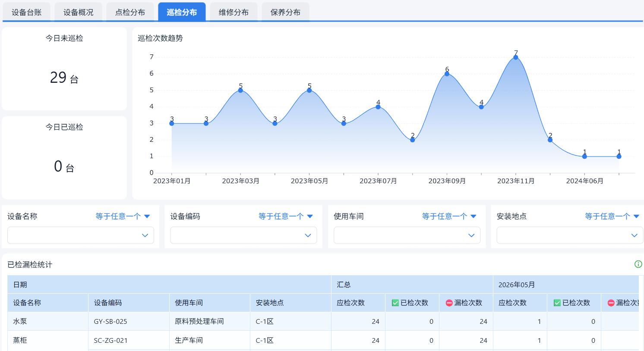This screenshot has width=644, height=351.
Task: Open 等于任意一个 condition for 安装地点
Action: (x=612, y=216)
